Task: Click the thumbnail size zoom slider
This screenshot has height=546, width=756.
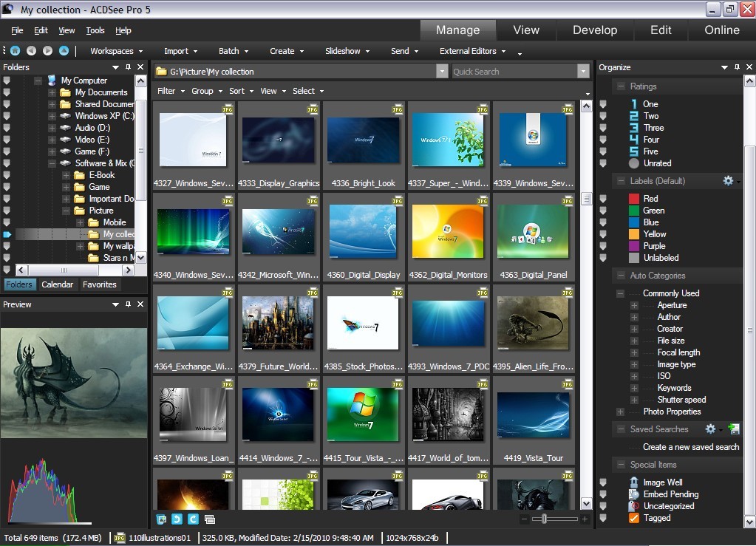Action: coord(545,519)
